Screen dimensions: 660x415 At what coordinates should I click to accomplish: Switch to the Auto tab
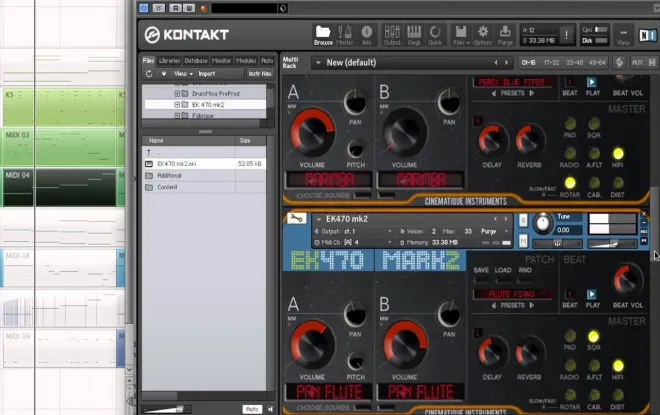click(x=267, y=61)
